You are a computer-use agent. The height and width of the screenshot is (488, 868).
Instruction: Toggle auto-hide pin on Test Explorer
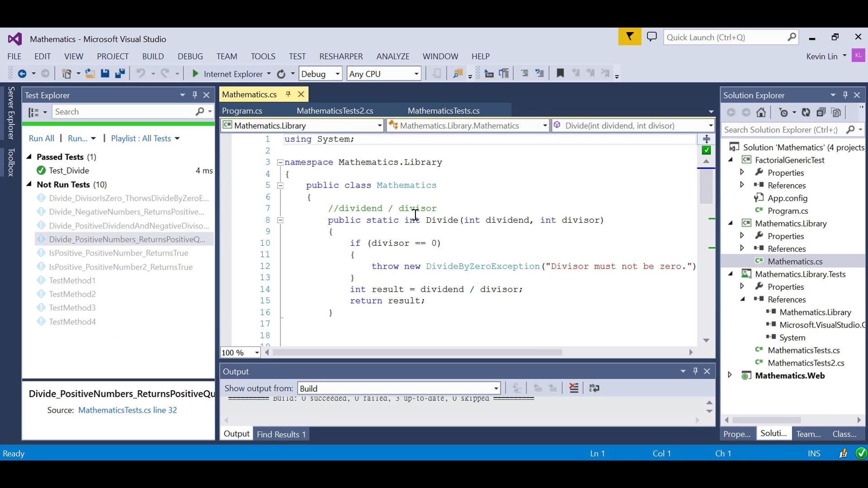tap(195, 95)
